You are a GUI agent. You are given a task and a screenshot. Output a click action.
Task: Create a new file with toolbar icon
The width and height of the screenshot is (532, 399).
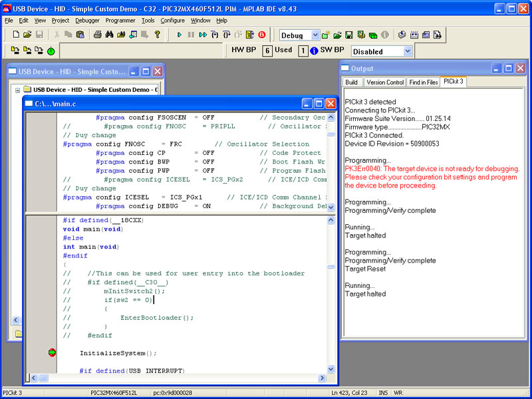16,35
